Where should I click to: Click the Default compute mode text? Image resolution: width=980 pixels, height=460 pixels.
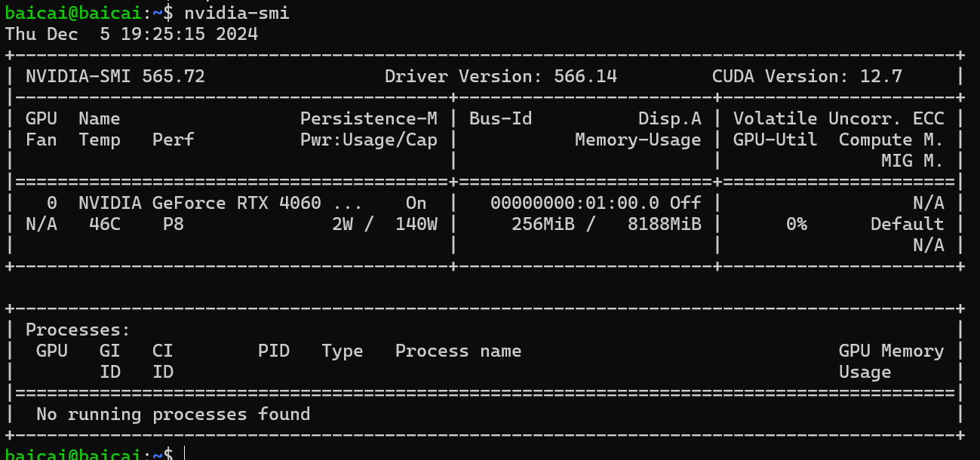click(x=908, y=224)
